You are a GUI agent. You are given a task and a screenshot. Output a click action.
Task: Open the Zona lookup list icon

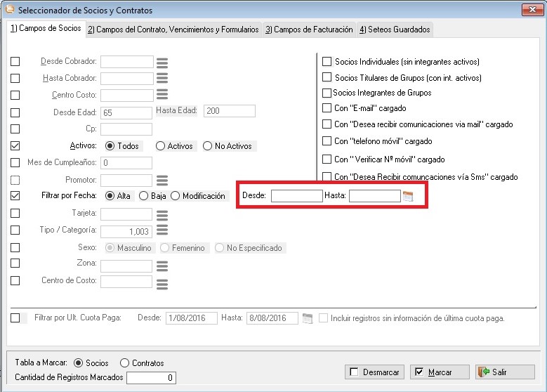click(162, 266)
